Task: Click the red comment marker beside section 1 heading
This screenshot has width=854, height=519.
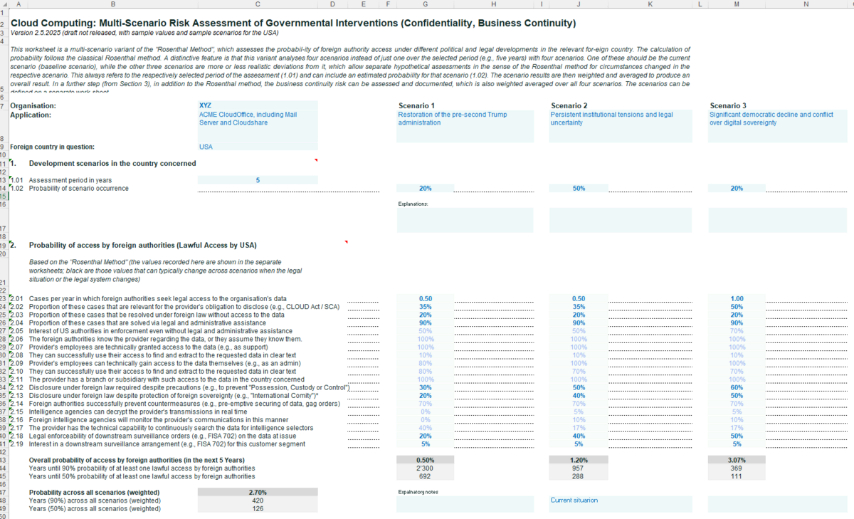Action: point(316,160)
